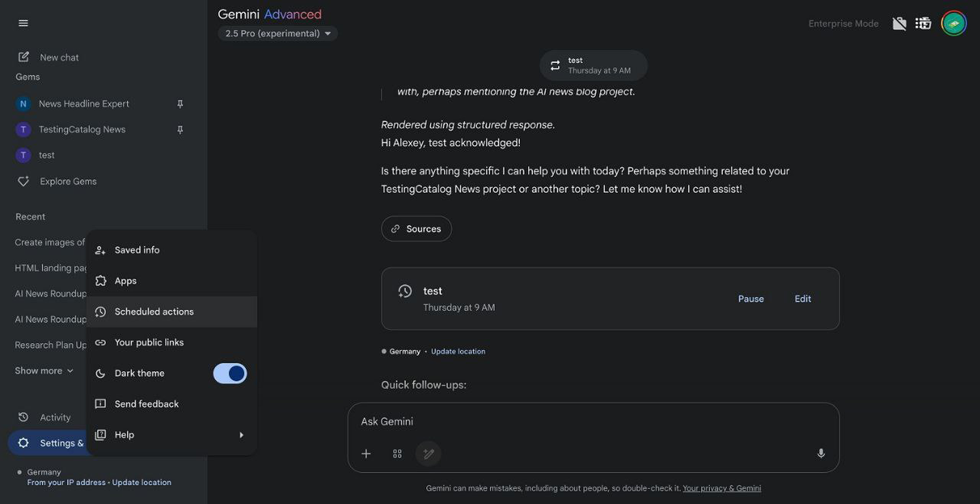
Task: Click the canvas pencil icon in prompt box
Action: 428,454
